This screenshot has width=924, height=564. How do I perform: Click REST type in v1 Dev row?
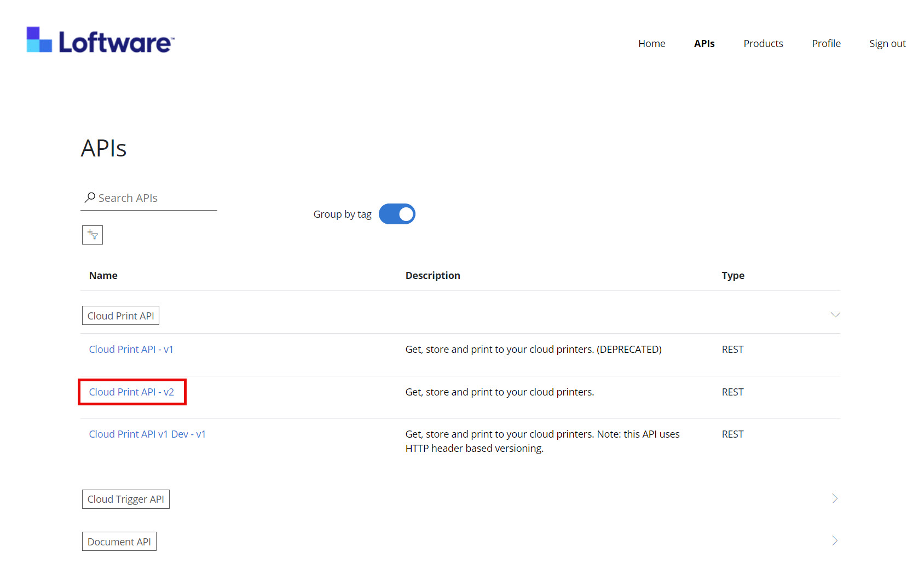[x=732, y=434]
